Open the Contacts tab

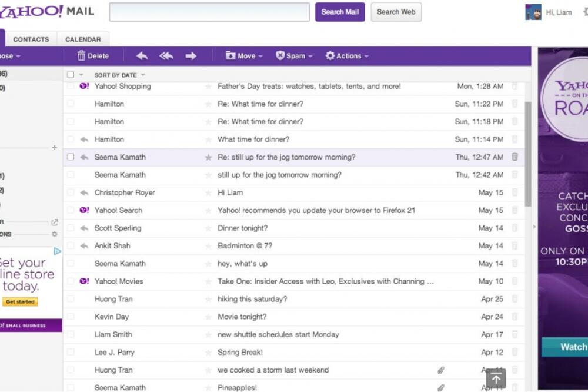pyautogui.click(x=31, y=39)
